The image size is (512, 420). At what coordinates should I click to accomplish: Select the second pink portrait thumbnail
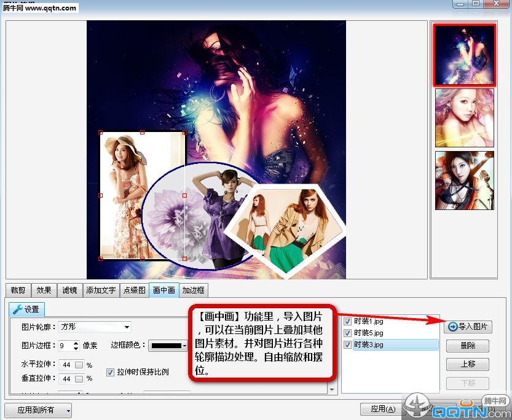[x=465, y=118]
